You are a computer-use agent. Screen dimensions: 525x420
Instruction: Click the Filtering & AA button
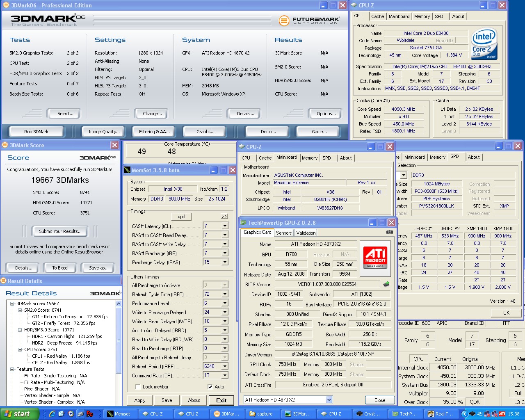pyautogui.click(x=154, y=132)
